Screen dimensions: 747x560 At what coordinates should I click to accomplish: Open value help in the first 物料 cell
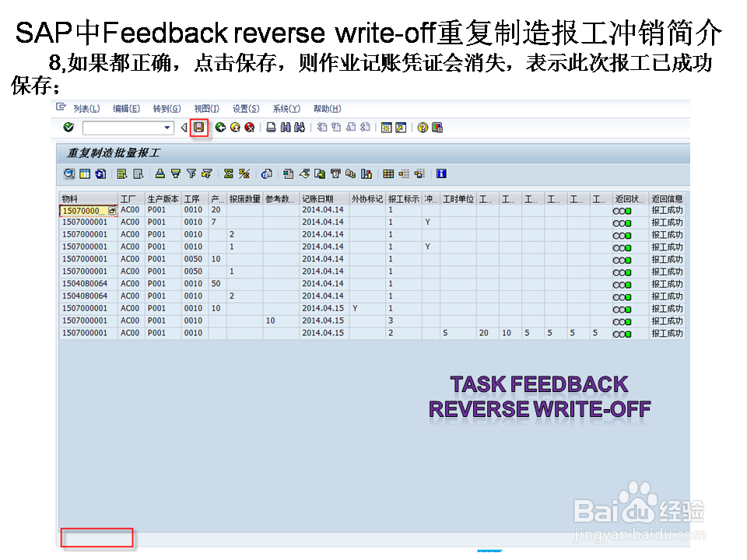click(x=112, y=211)
